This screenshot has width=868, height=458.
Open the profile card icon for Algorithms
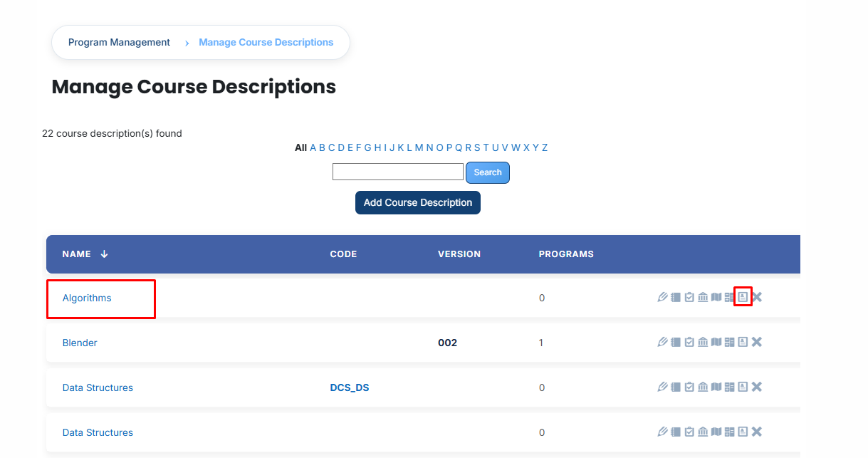click(743, 297)
